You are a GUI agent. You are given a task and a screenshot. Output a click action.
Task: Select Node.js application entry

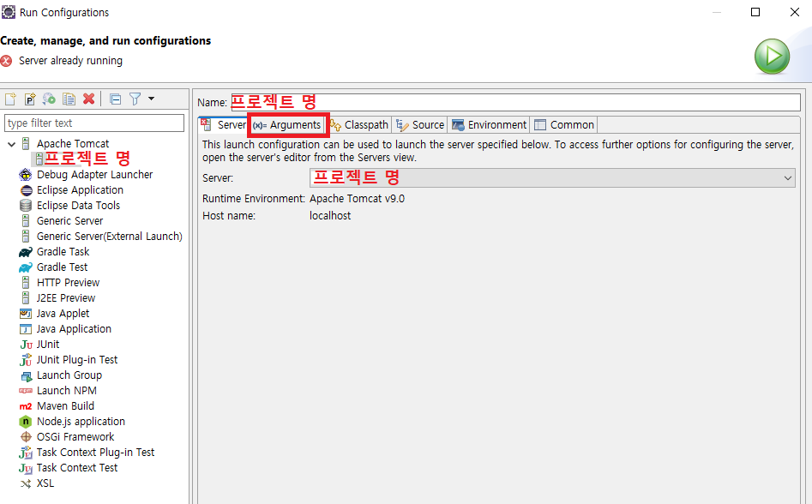[81, 422]
